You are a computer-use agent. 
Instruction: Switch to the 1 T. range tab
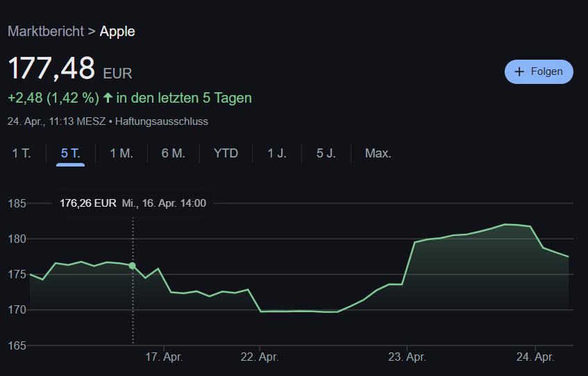22,153
